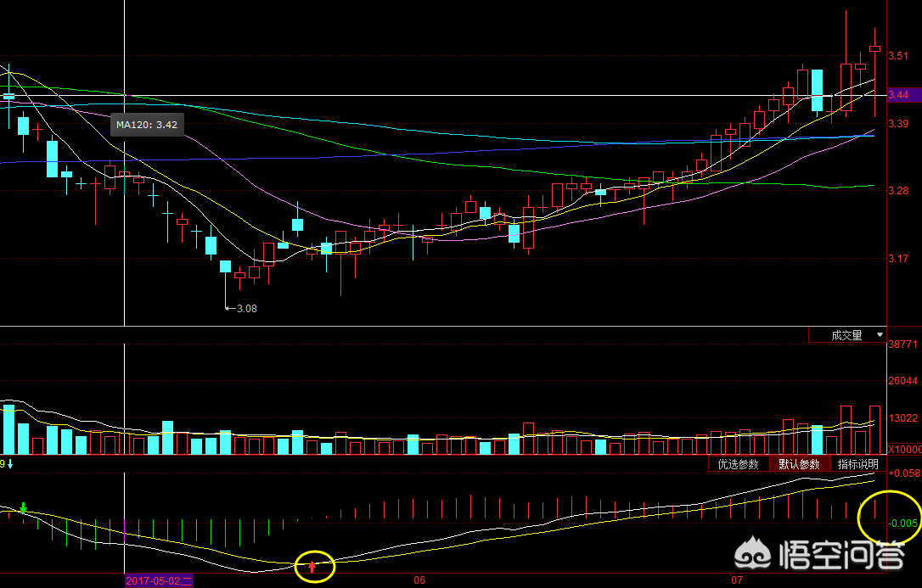This screenshot has height=588, width=922.
Task: Open the 成交量 indicator dropdown
Action: [846, 336]
